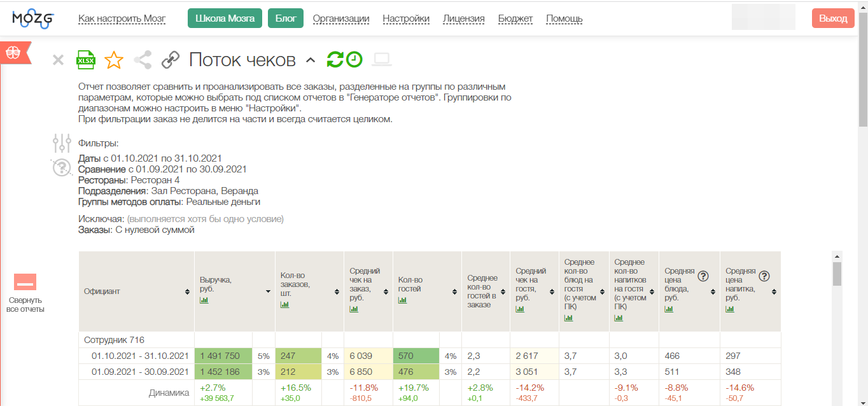Toggle sort on Выручка column arrow
Image resolution: width=868 pixels, height=406 pixels.
point(268,291)
